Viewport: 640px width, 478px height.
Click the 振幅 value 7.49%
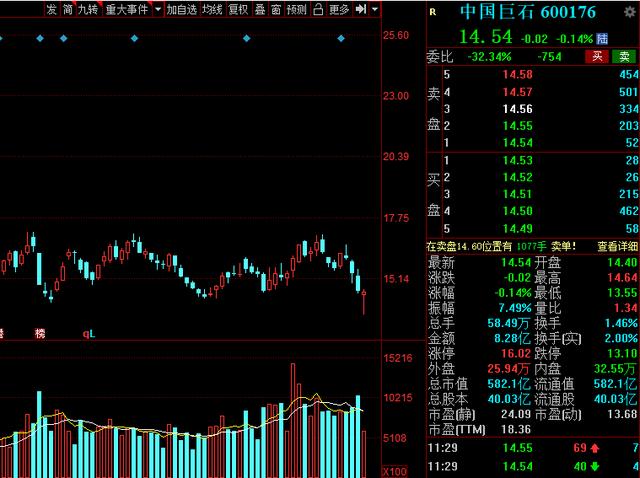pyautogui.click(x=515, y=308)
